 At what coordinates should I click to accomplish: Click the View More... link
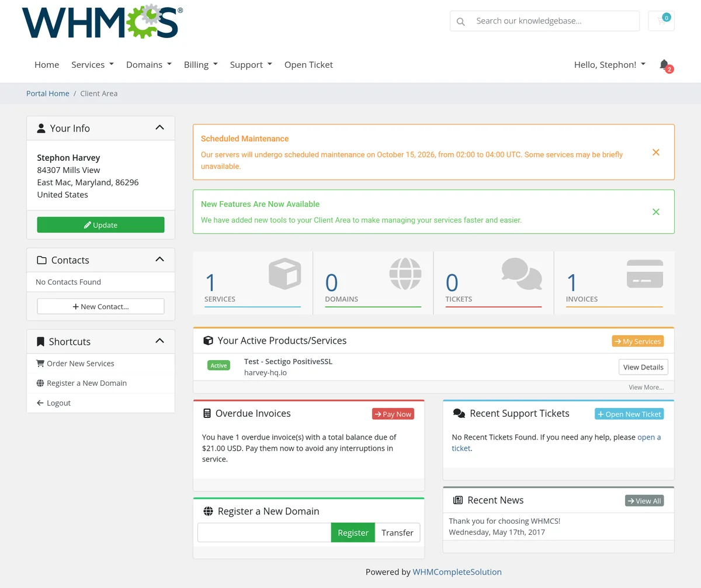(x=646, y=388)
